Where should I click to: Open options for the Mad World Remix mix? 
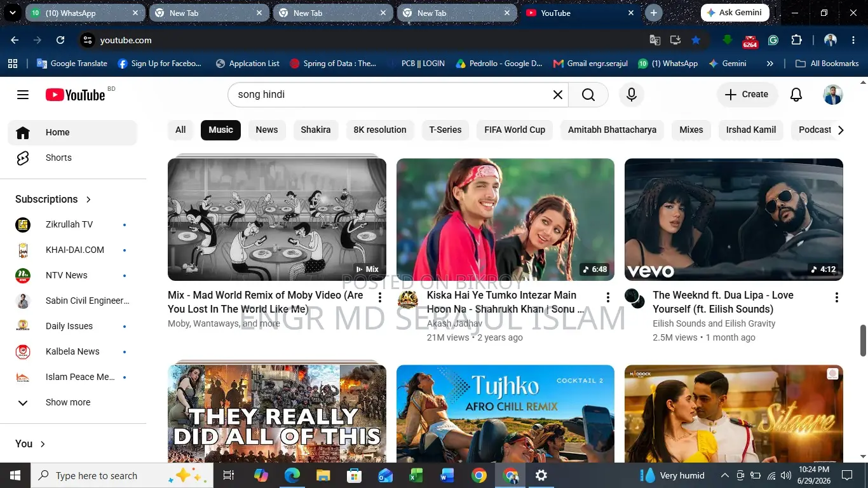pos(380,297)
